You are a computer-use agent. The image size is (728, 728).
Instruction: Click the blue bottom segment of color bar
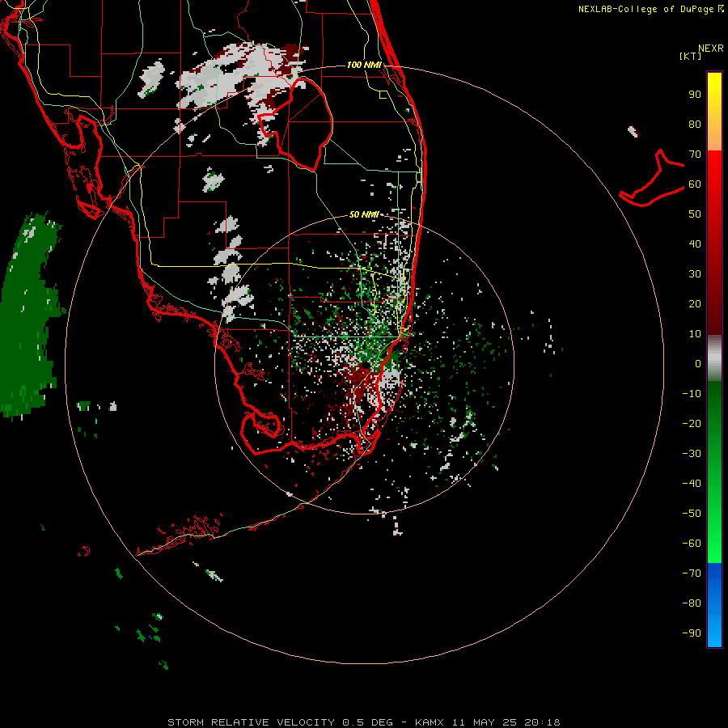[714, 604]
